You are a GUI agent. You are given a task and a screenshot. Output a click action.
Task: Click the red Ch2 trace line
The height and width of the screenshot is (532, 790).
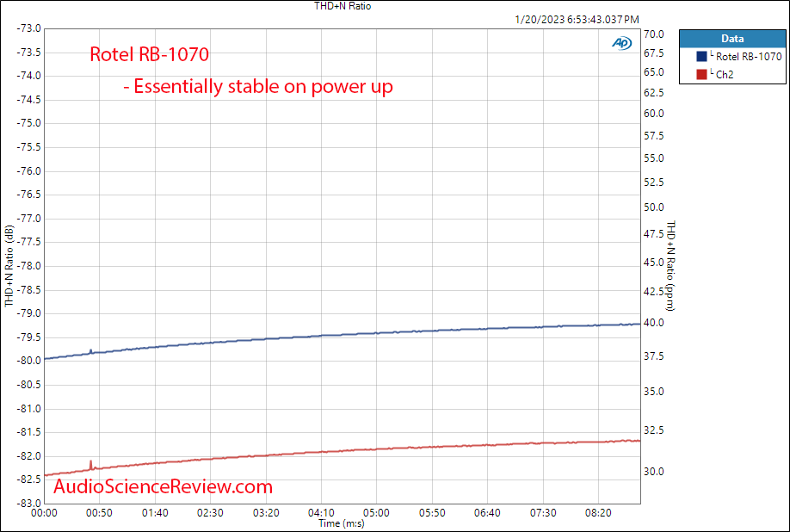343,450
